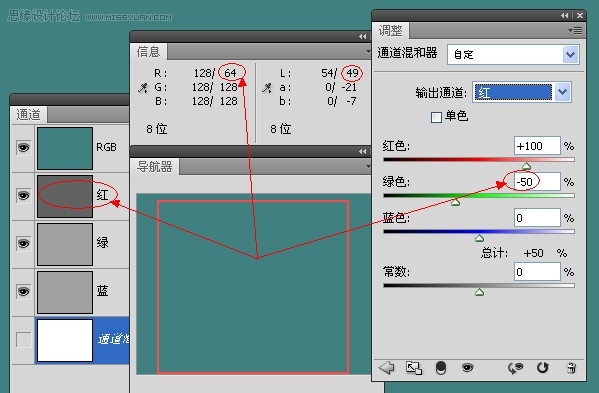Select the 红 channel thumbnail
This screenshot has height=393, width=599.
pyautogui.click(x=65, y=196)
